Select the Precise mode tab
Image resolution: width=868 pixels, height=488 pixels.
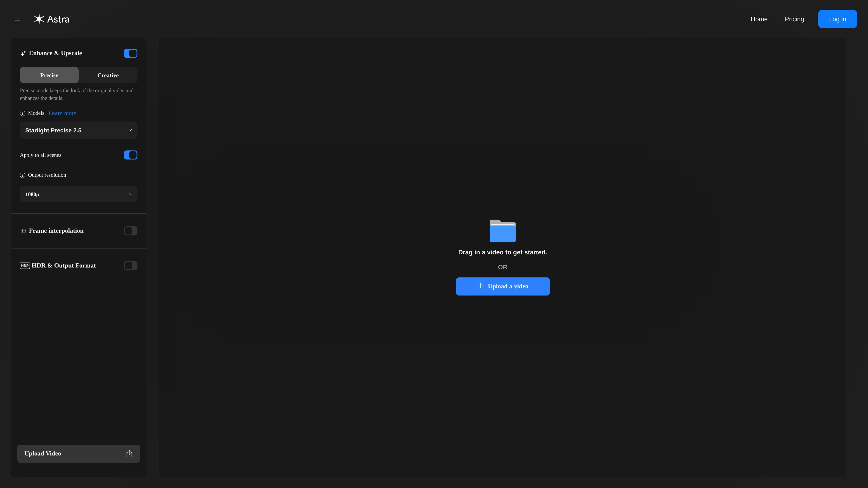[x=49, y=75]
